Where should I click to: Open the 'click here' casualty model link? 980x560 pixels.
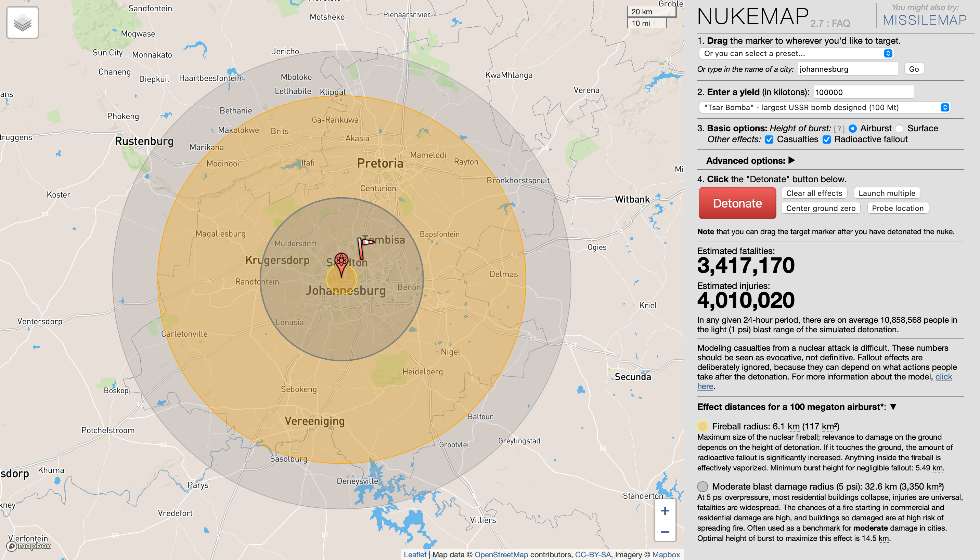pyautogui.click(x=943, y=377)
